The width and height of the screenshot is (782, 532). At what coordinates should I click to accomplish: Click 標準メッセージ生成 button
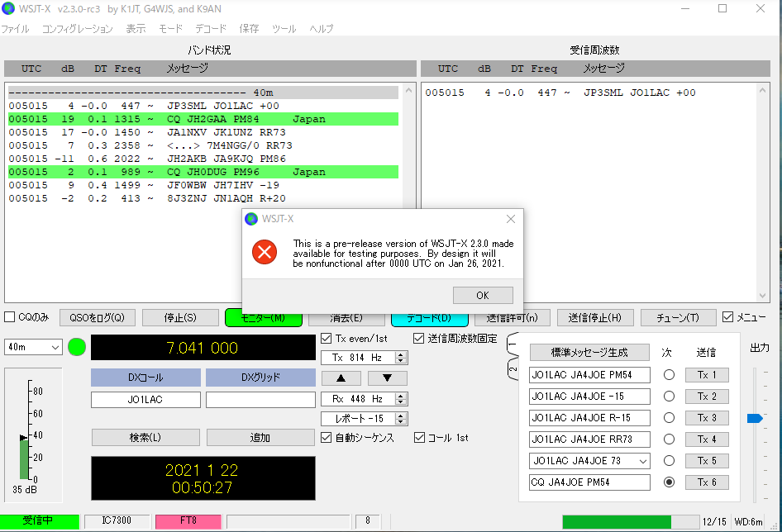click(589, 352)
